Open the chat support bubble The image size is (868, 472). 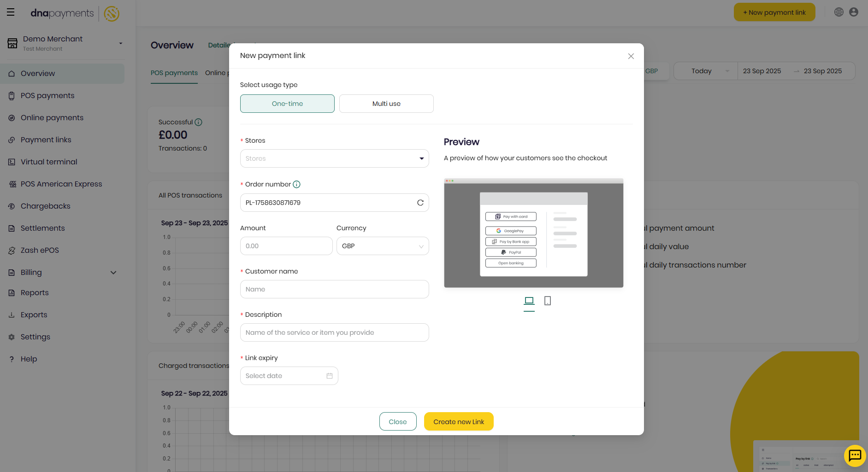coord(855,456)
